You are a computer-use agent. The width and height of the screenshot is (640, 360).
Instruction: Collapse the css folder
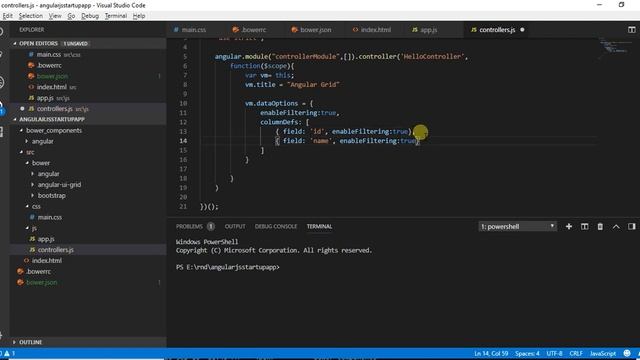27,206
